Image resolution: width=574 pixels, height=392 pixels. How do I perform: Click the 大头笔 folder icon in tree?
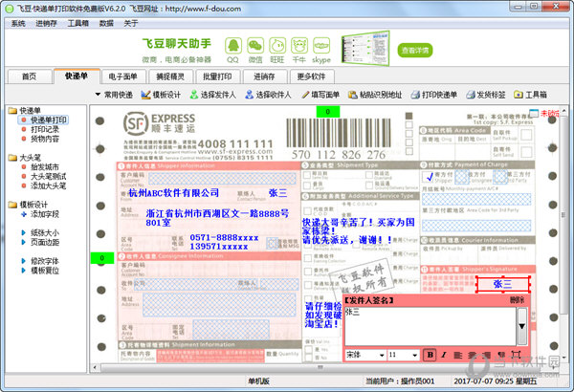click(x=12, y=158)
